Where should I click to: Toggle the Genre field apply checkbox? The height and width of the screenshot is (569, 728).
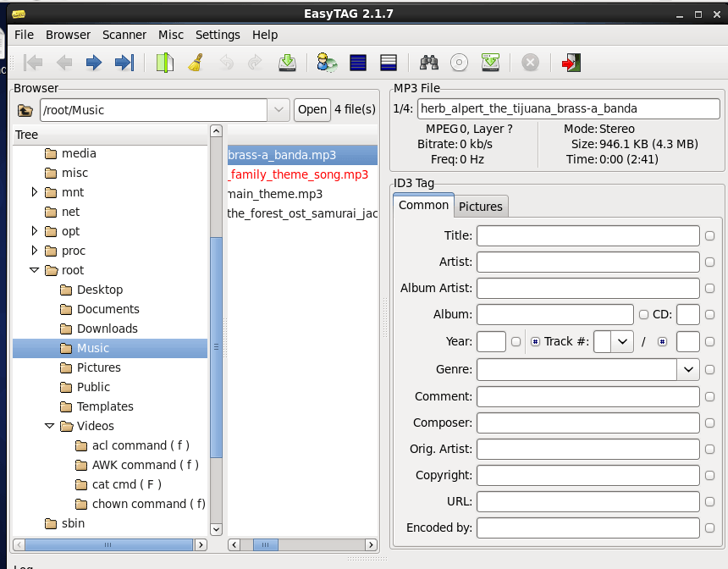(x=709, y=370)
